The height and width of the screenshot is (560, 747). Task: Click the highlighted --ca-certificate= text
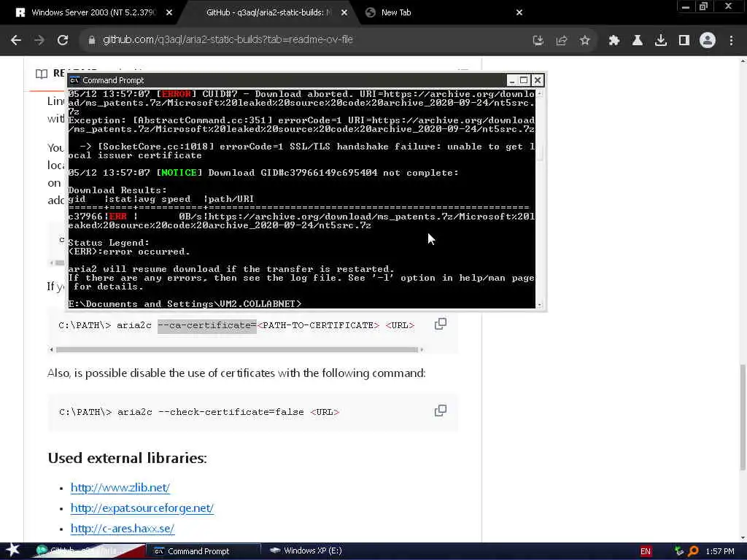pyautogui.click(x=206, y=325)
